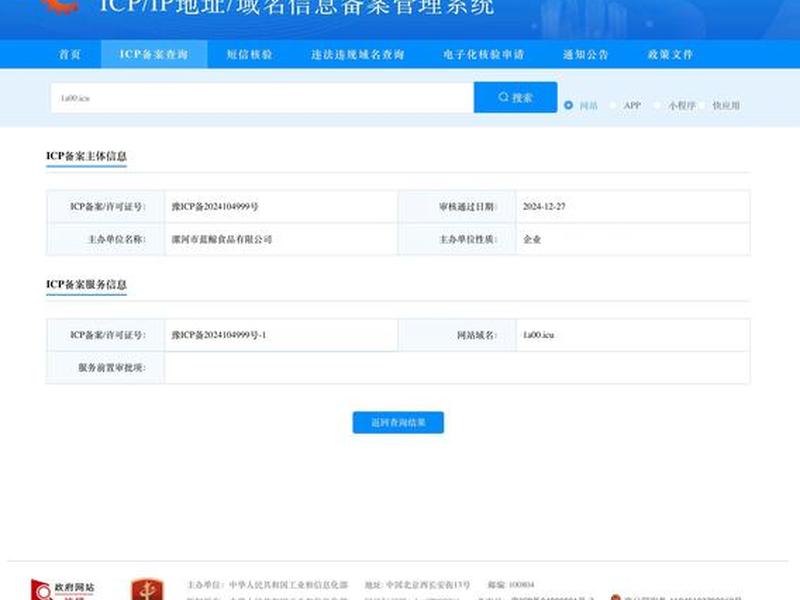Select the 网站 radio option
800x600 pixels.
click(568, 105)
